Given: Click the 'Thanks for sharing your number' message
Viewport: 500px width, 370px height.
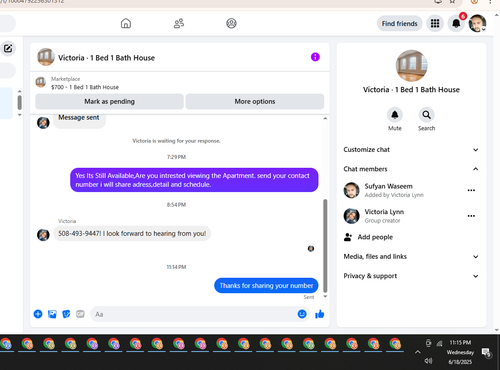Looking at the screenshot, I should [266, 286].
